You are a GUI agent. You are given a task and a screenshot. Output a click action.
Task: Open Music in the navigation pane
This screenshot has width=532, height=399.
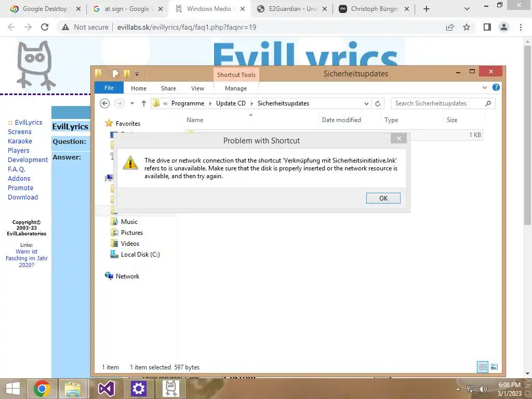(129, 221)
